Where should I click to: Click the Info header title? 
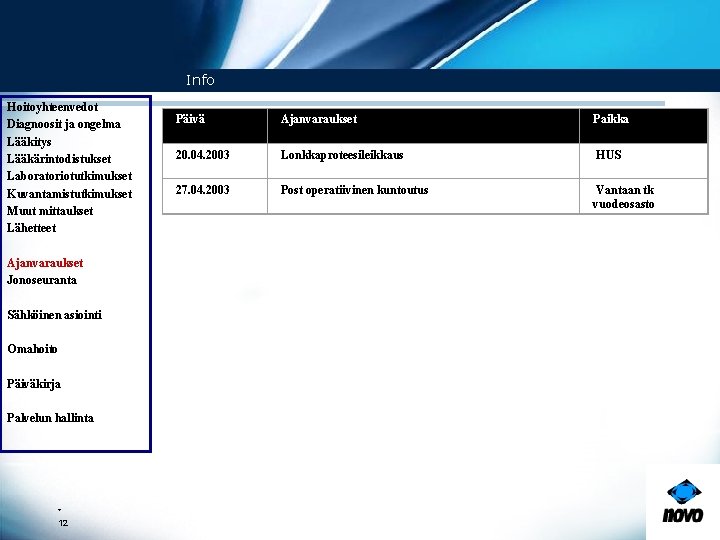tap(200, 80)
